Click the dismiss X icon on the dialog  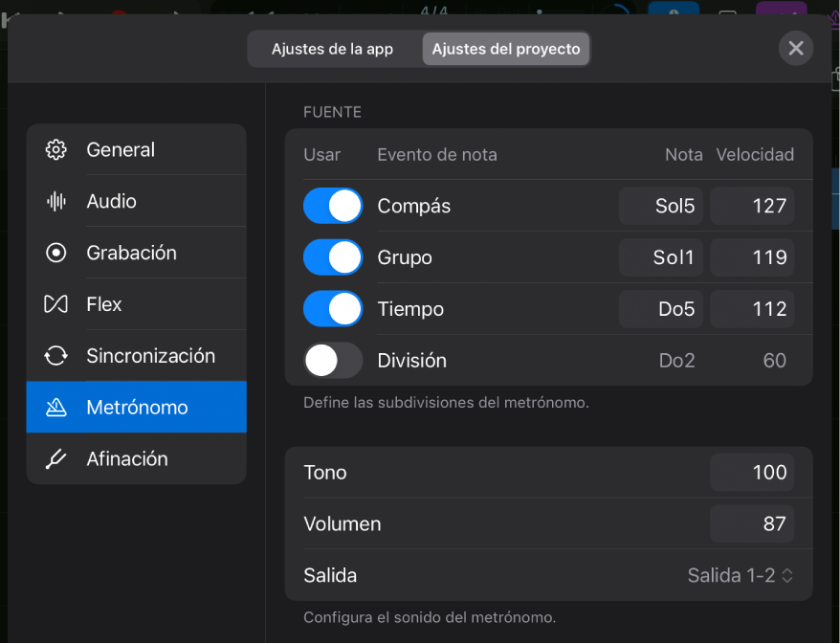point(795,48)
